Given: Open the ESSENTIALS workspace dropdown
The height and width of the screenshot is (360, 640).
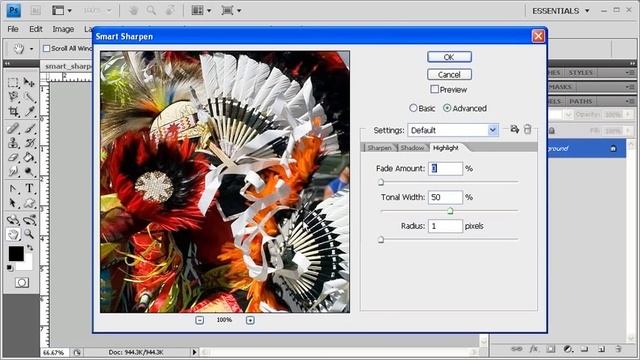Looking at the screenshot, I should (x=561, y=11).
